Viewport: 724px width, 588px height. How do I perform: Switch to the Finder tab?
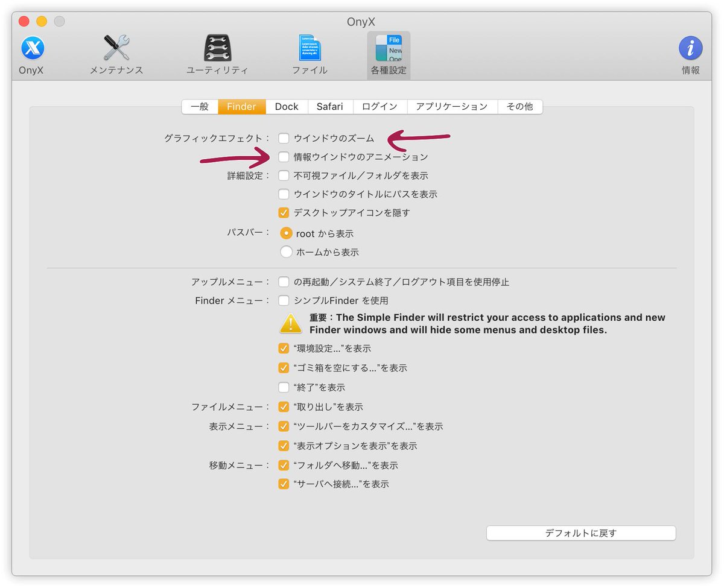tap(241, 107)
